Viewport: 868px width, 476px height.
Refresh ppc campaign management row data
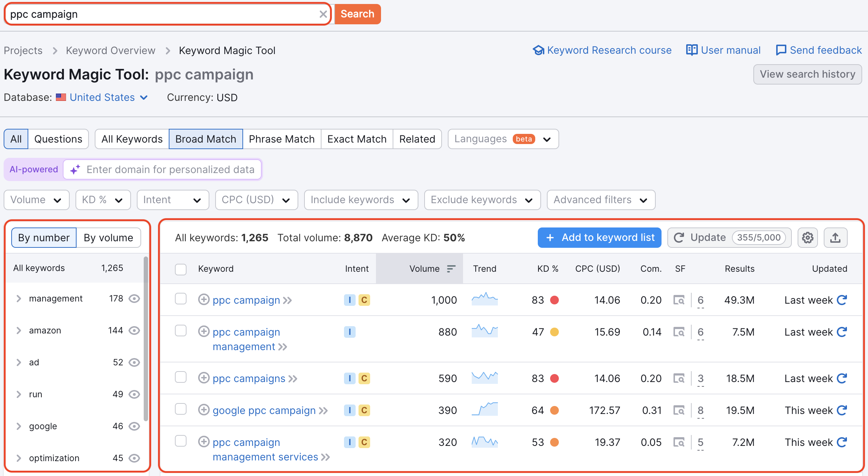pyautogui.click(x=842, y=332)
